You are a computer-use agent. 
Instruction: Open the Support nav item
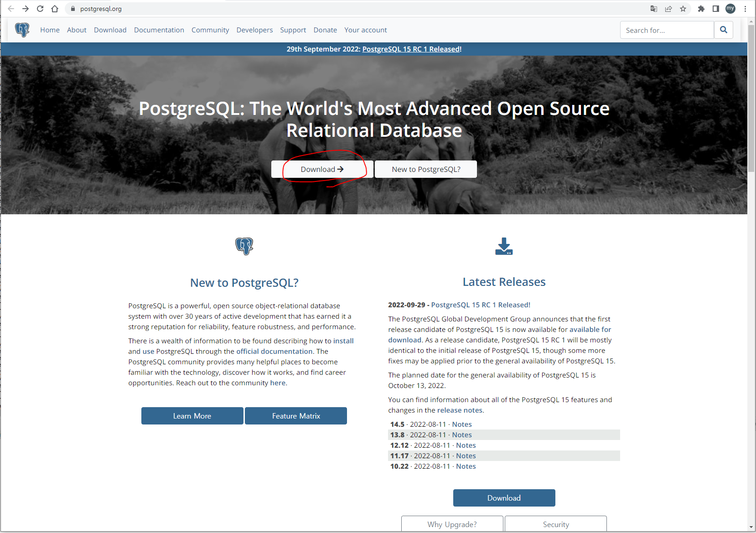293,30
